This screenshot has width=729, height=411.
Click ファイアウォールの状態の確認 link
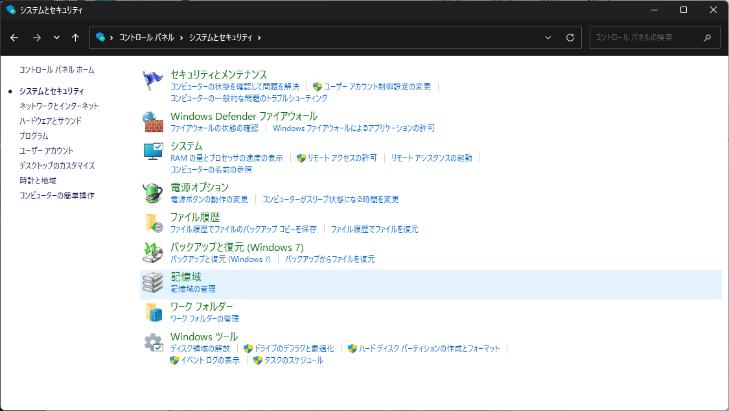point(214,128)
